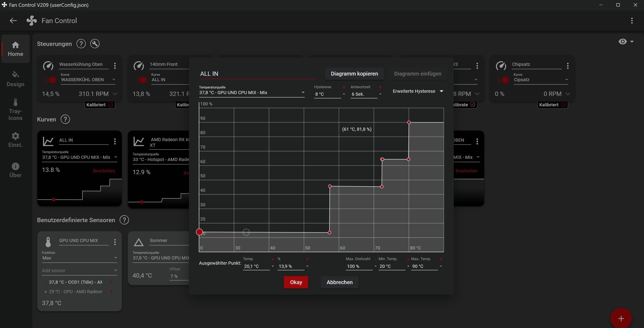Image resolution: width=644 pixels, height=328 pixels.
Task: Switch to the Design sidebar tab
Action: click(16, 79)
